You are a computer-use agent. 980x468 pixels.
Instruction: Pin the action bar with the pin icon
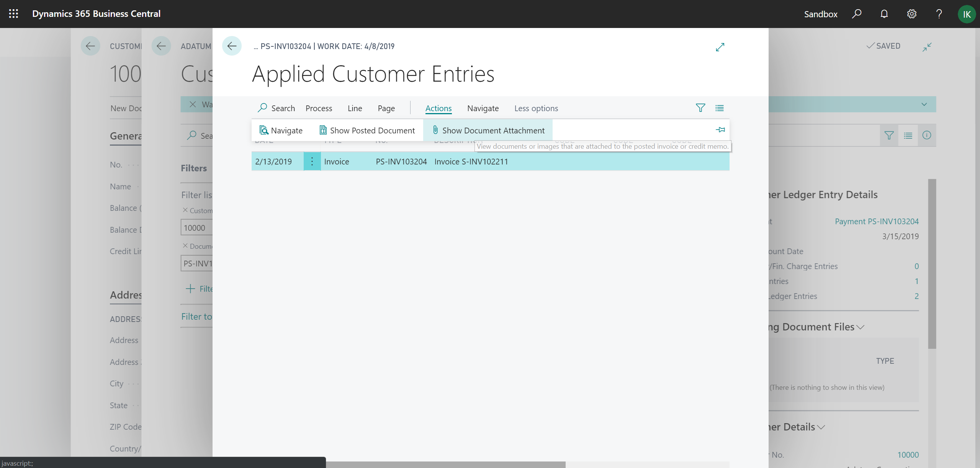point(720,130)
